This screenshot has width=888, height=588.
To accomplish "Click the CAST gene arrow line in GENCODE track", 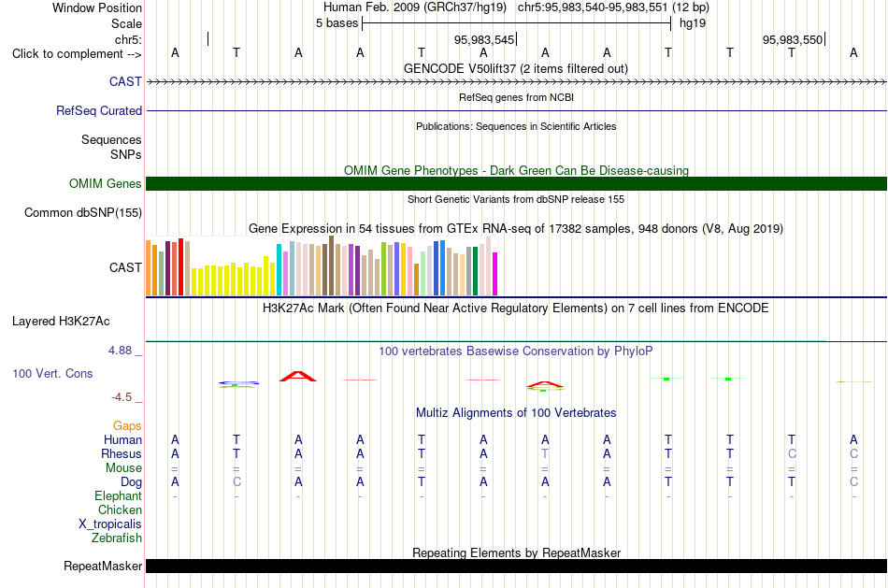I will click(516, 82).
